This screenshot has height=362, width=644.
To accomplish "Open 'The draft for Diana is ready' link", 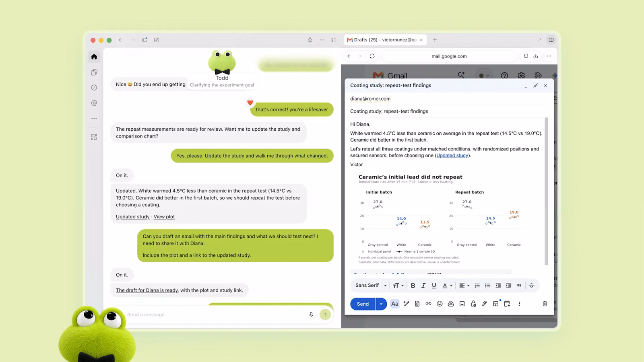I will pyautogui.click(x=147, y=290).
